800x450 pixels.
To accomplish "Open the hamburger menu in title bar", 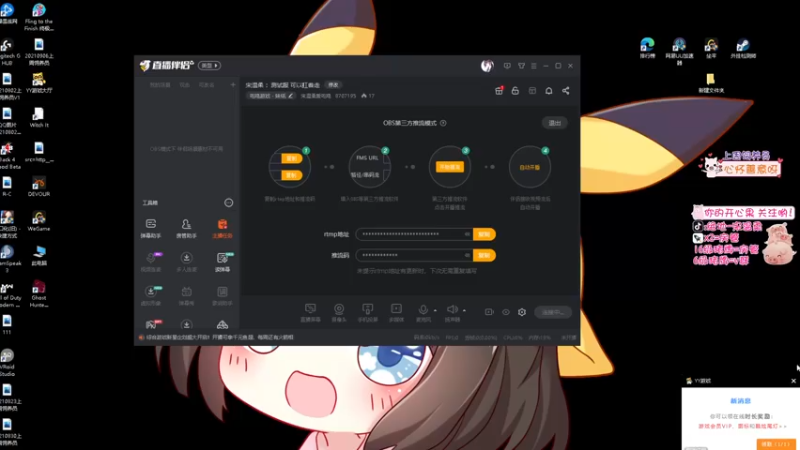I will [x=534, y=66].
